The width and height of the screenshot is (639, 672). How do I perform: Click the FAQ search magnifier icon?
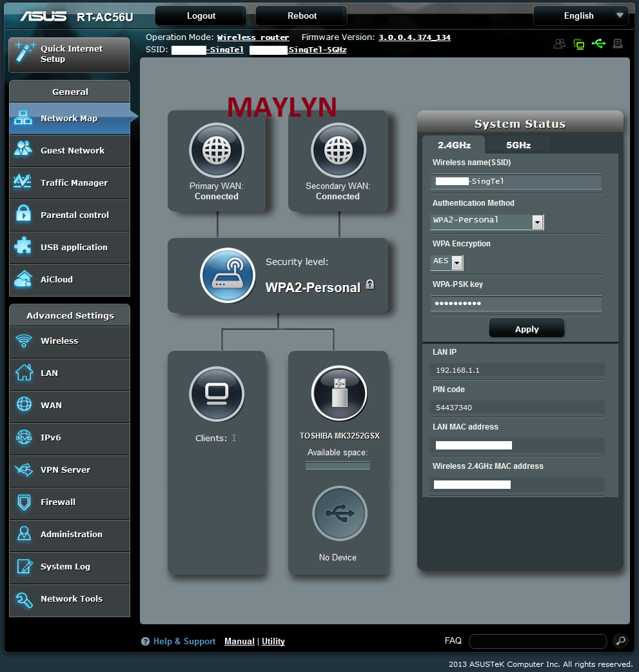(620, 640)
